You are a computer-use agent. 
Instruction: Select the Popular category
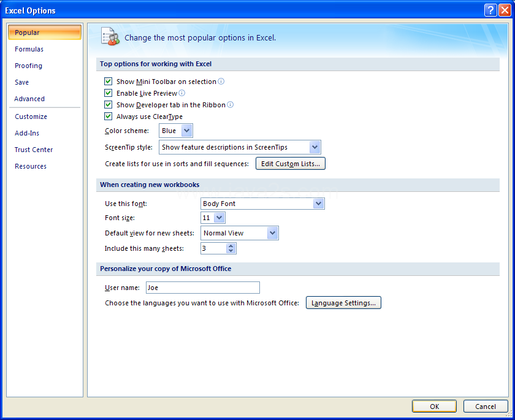[x=45, y=32]
